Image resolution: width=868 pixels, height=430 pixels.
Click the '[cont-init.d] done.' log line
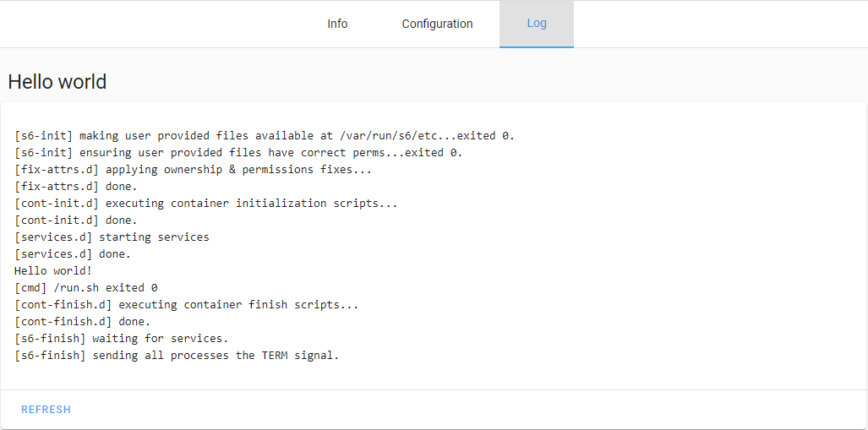click(x=75, y=220)
